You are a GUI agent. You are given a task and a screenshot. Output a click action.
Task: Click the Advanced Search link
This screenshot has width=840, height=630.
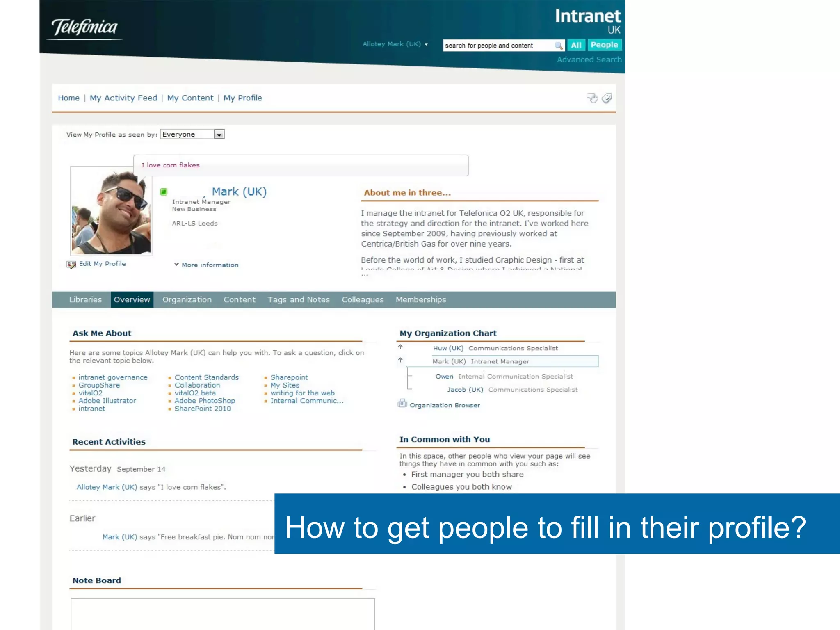pyautogui.click(x=589, y=59)
